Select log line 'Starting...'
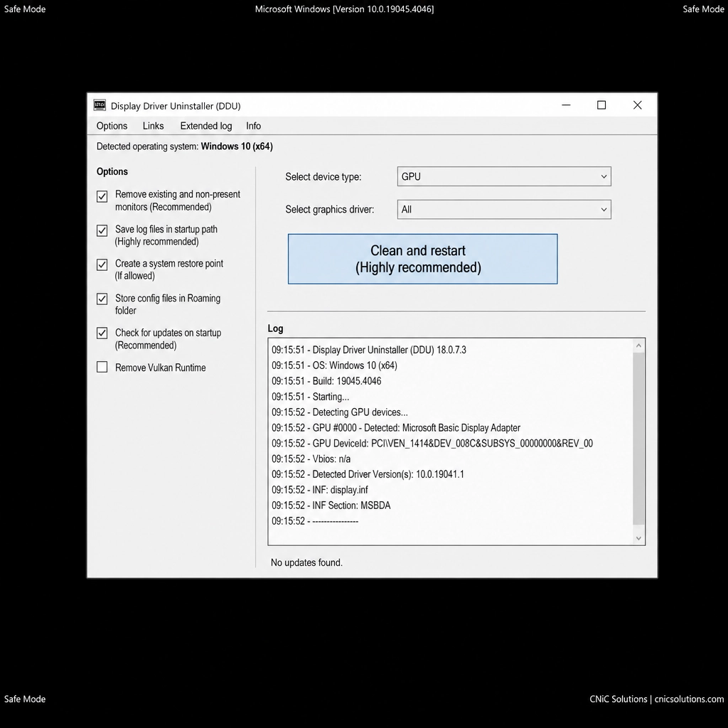 pyautogui.click(x=310, y=397)
